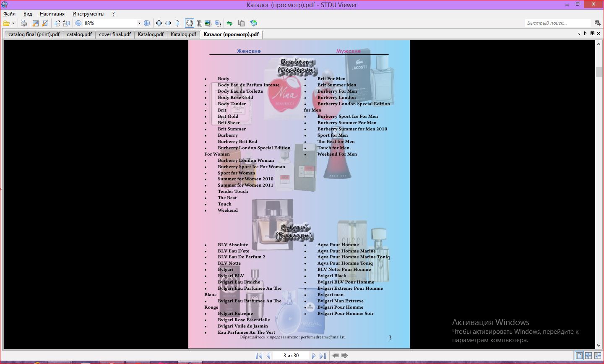The image size is (604, 364).
Task: Click the Мужские column heading
Action: tap(349, 51)
